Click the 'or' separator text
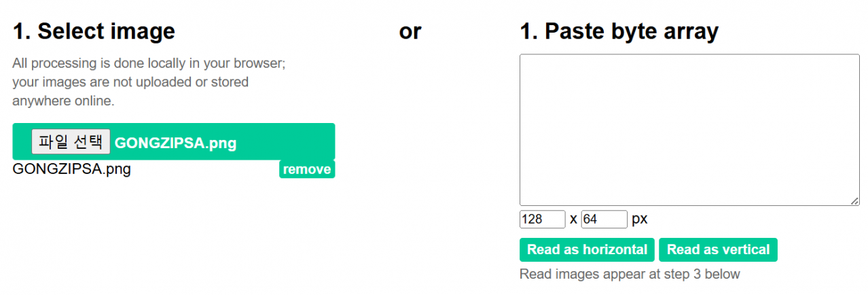The image size is (868, 295). 410,31
